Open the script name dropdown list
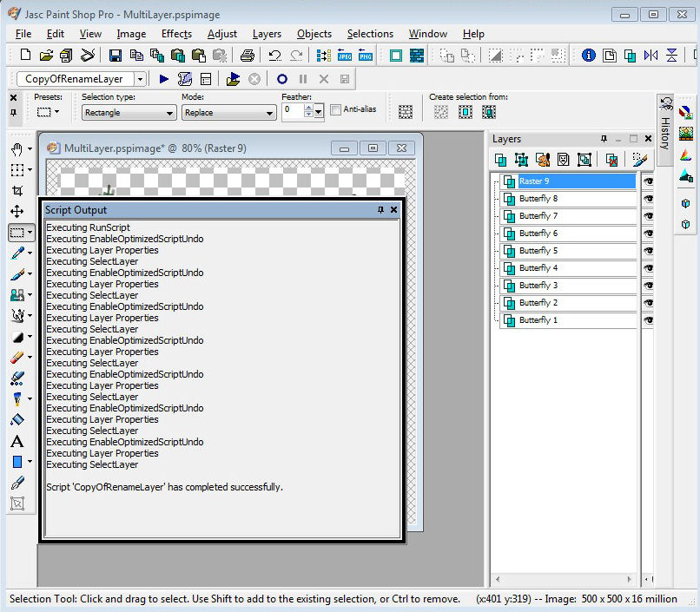 141,79
